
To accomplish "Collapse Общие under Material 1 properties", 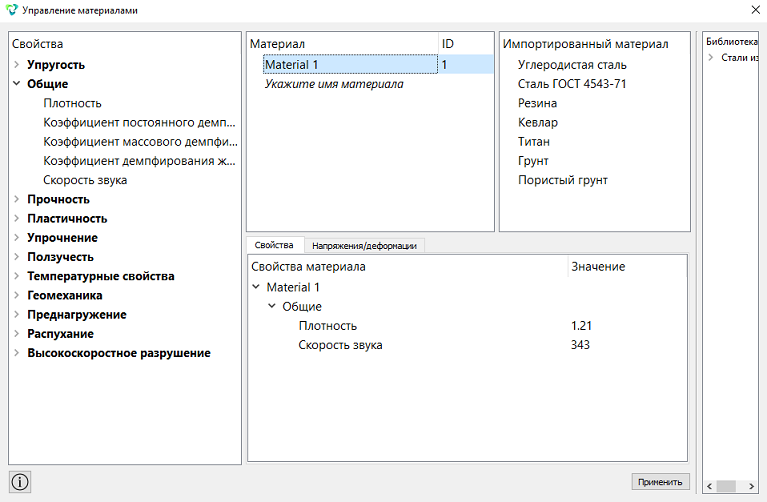I will click(x=272, y=306).
